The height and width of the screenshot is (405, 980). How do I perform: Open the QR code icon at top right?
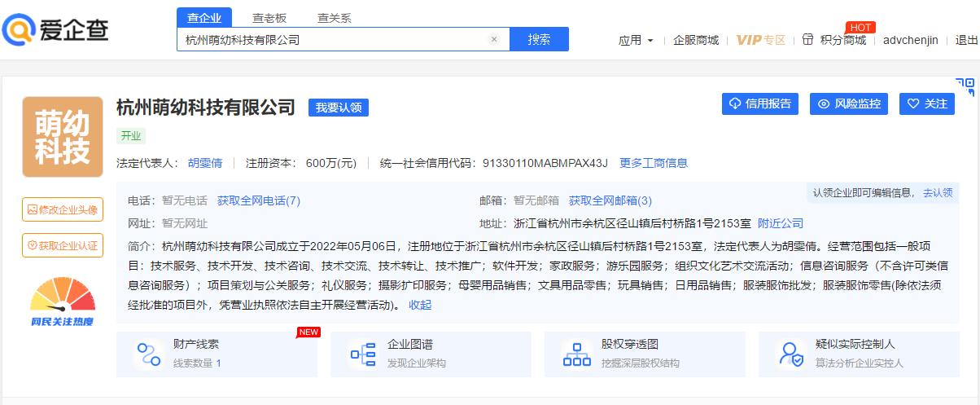pyautogui.click(x=965, y=87)
